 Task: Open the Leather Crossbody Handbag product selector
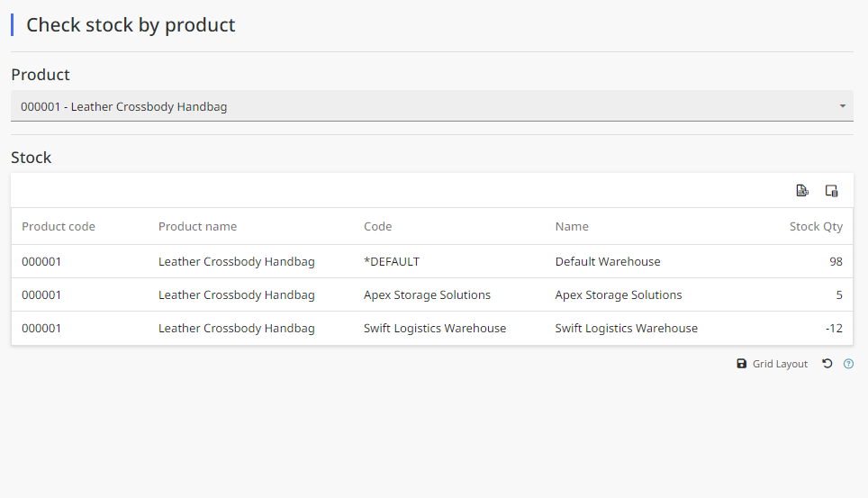(432, 105)
